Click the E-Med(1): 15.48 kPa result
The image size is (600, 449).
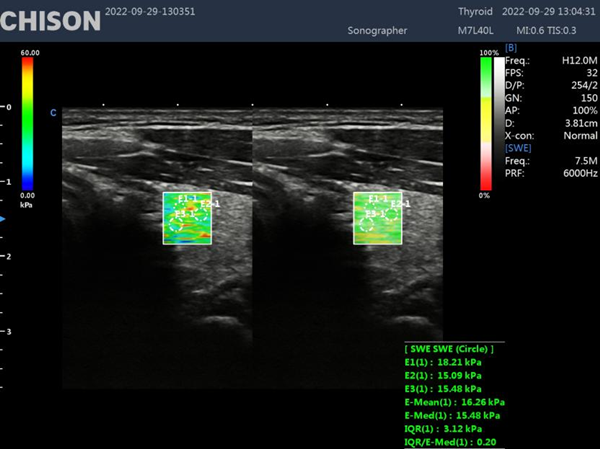[x=452, y=416]
